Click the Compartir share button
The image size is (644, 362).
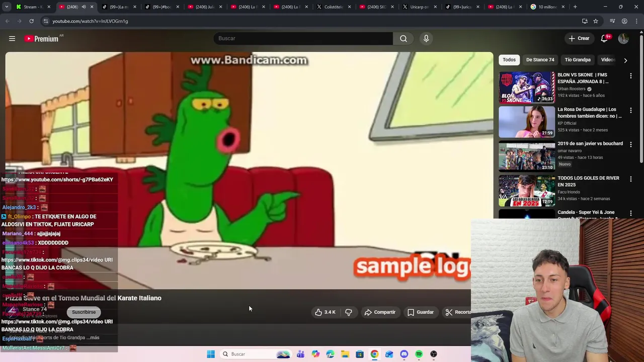(x=380, y=312)
